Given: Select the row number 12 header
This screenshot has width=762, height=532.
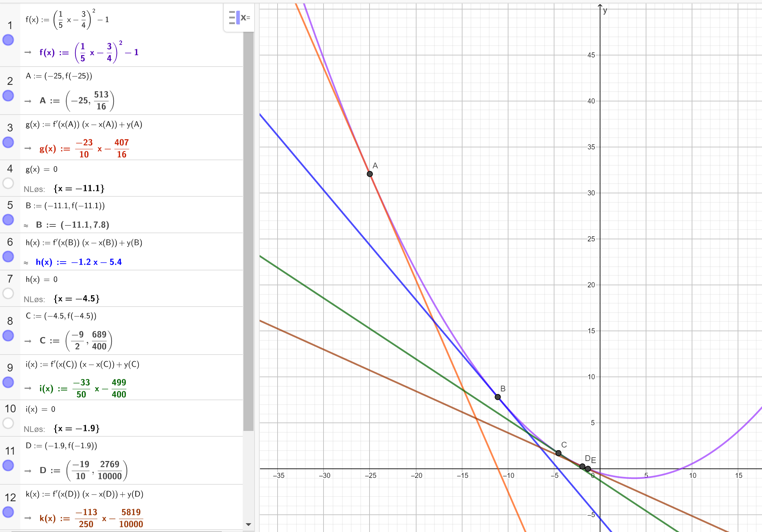Looking at the screenshot, I should pos(10,498).
